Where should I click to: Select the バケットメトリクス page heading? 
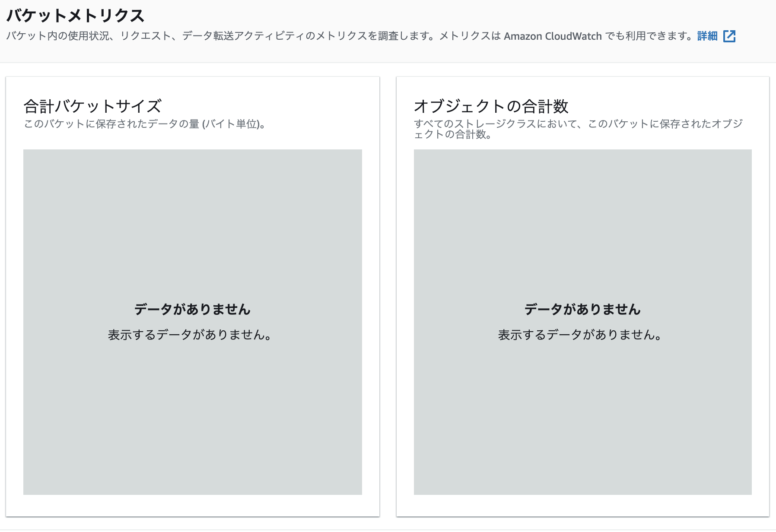pyautogui.click(x=75, y=16)
